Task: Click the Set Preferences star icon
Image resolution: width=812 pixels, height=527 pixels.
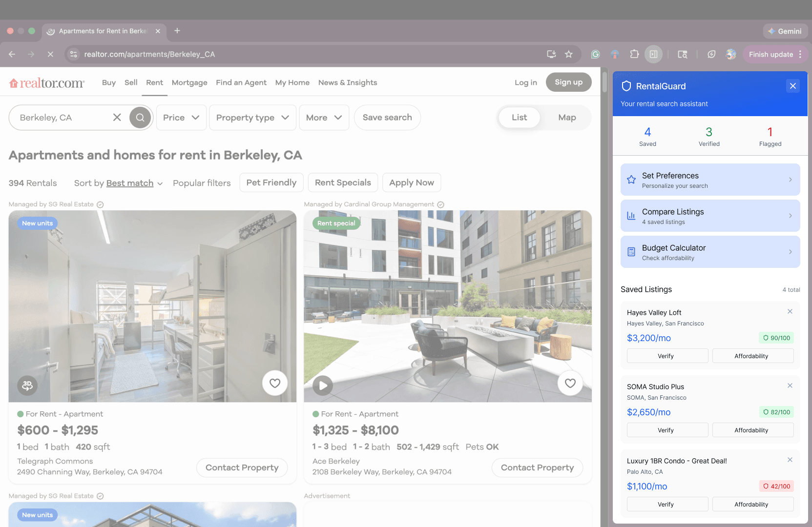Action: (631, 180)
